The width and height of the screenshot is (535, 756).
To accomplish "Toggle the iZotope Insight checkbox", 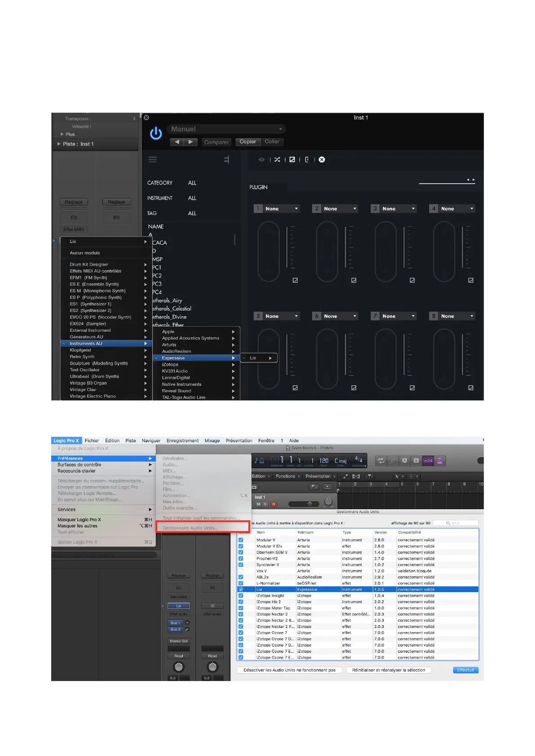I will tap(241, 596).
